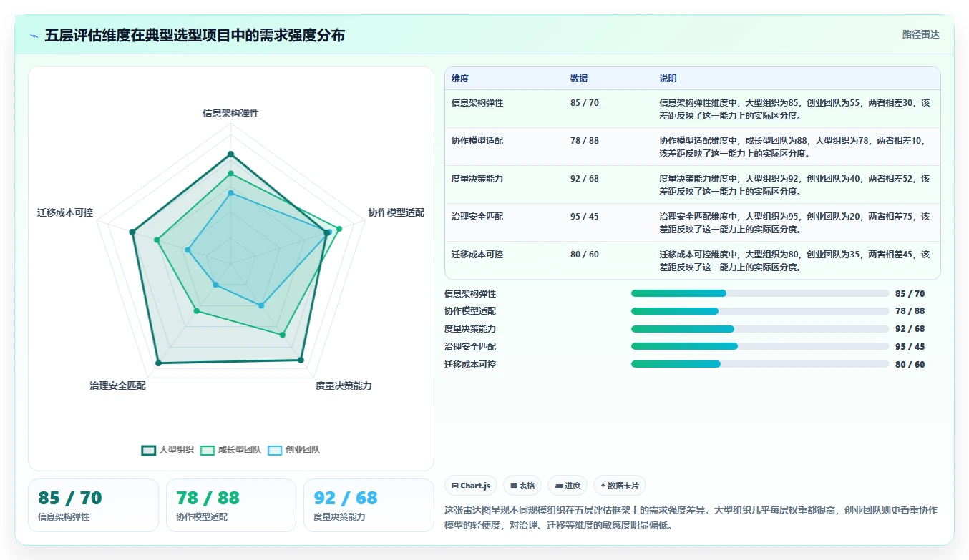
Task: Click the 迁移成本可控 progress bar
Action: (x=760, y=364)
